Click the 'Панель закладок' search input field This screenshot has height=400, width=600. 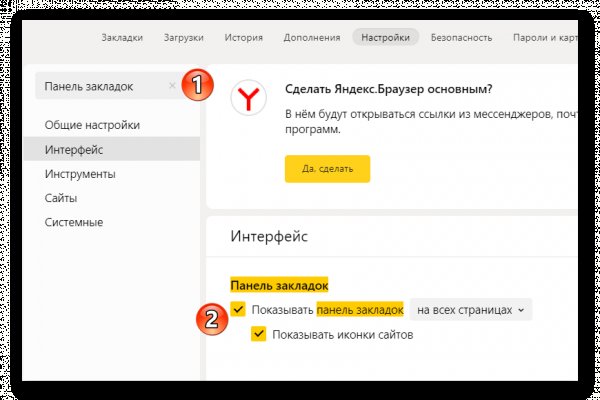coord(100,87)
